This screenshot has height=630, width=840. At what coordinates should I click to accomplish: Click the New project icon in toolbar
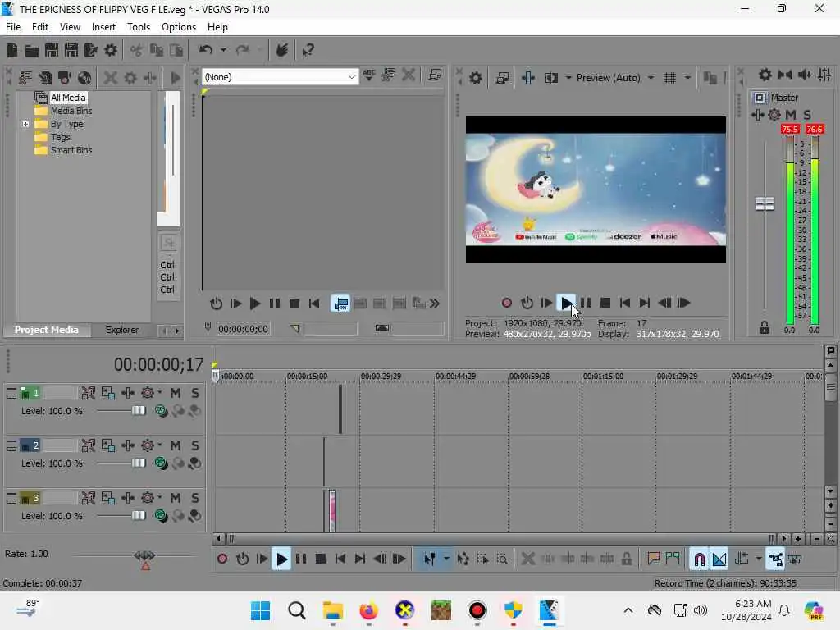click(12, 50)
